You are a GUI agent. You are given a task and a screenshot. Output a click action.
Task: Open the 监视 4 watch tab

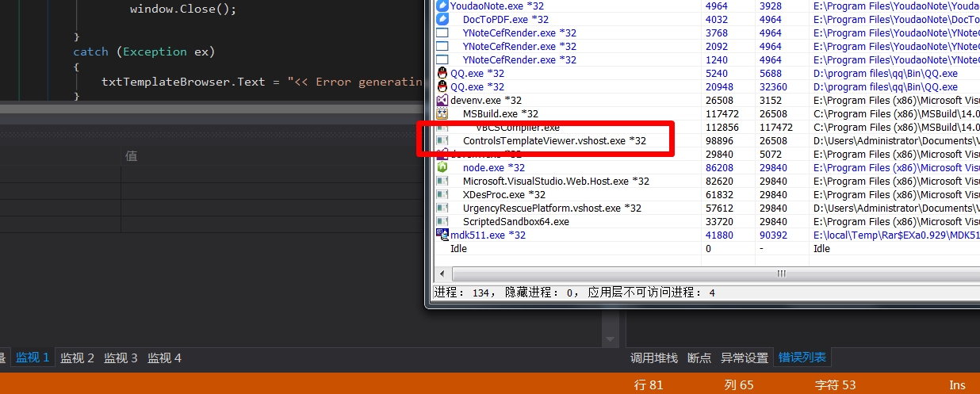tap(165, 358)
